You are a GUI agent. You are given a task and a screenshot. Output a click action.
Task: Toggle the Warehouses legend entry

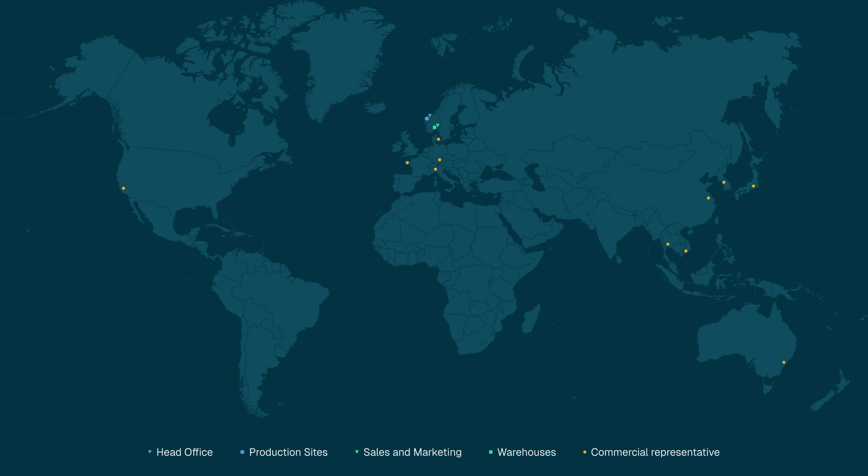coord(526,452)
